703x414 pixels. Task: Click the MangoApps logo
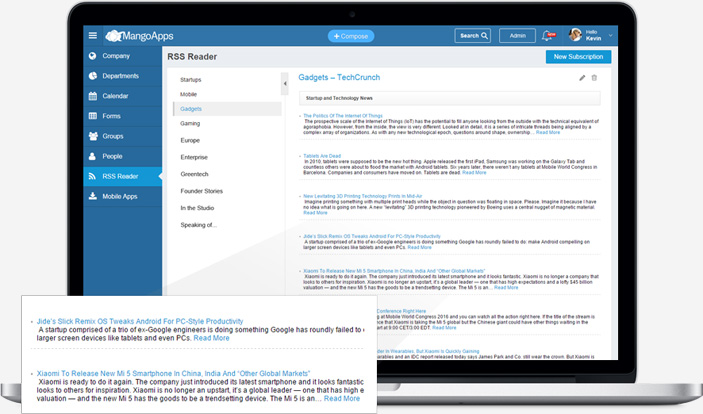click(x=139, y=36)
